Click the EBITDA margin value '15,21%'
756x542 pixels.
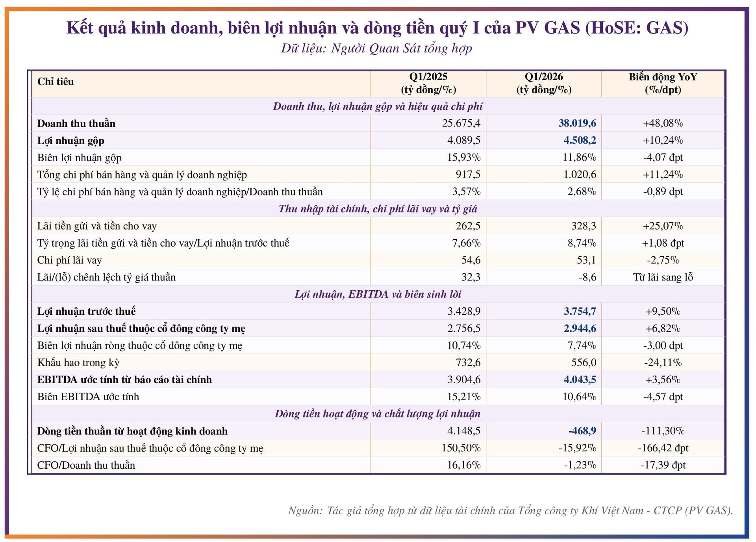(464, 397)
